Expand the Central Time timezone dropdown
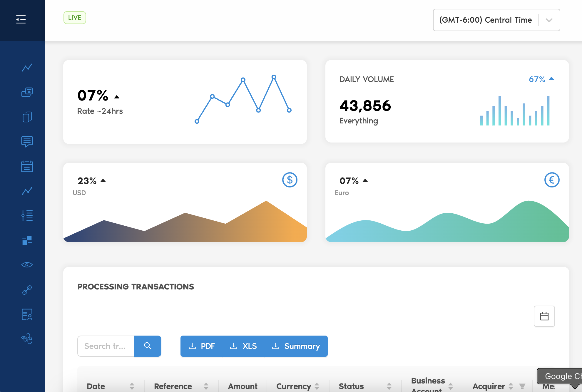The height and width of the screenshot is (392, 582). click(x=549, y=20)
